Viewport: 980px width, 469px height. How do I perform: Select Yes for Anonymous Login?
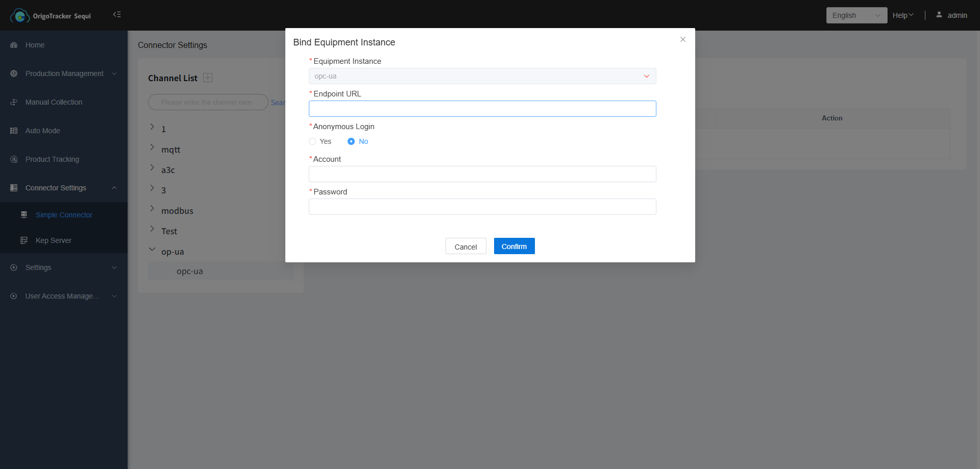(312, 141)
